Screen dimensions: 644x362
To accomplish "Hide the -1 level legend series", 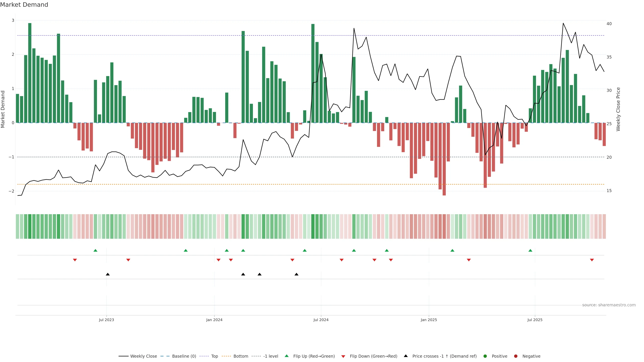I will (x=271, y=356).
